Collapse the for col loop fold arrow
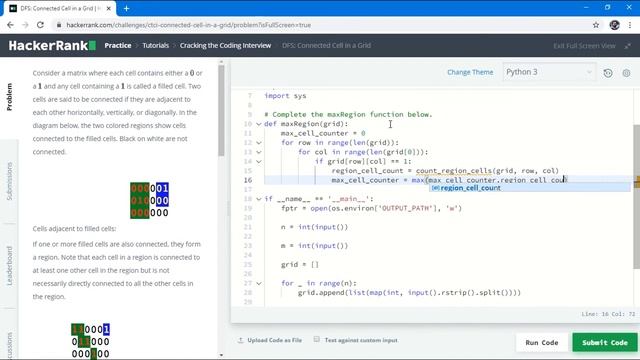640x360 pixels. pyautogui.click(x=259, y=152)
